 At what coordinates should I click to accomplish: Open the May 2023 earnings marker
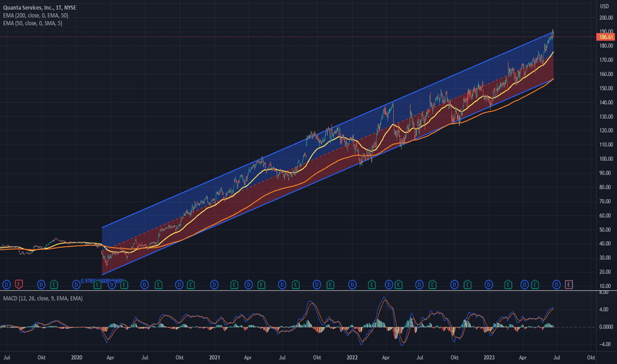(x=535, y=284)
